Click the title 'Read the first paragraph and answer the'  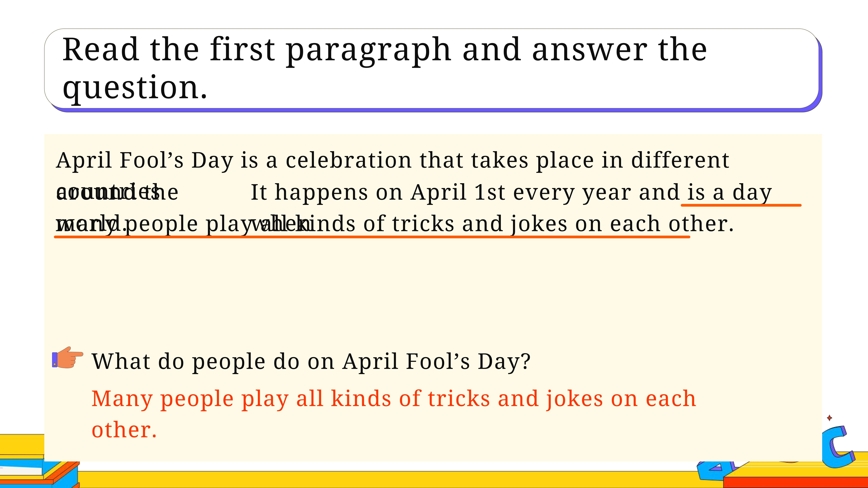385,50
